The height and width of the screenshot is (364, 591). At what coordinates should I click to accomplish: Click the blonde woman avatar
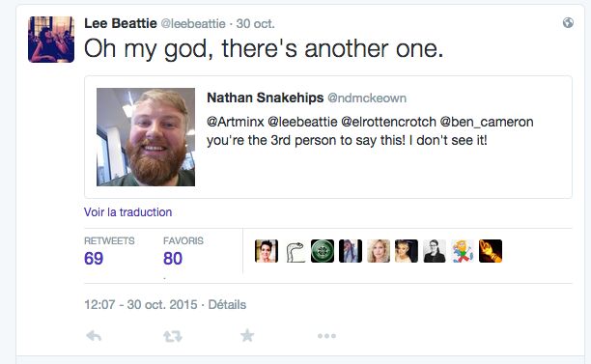pyautogui.click(x=379, y=251)
